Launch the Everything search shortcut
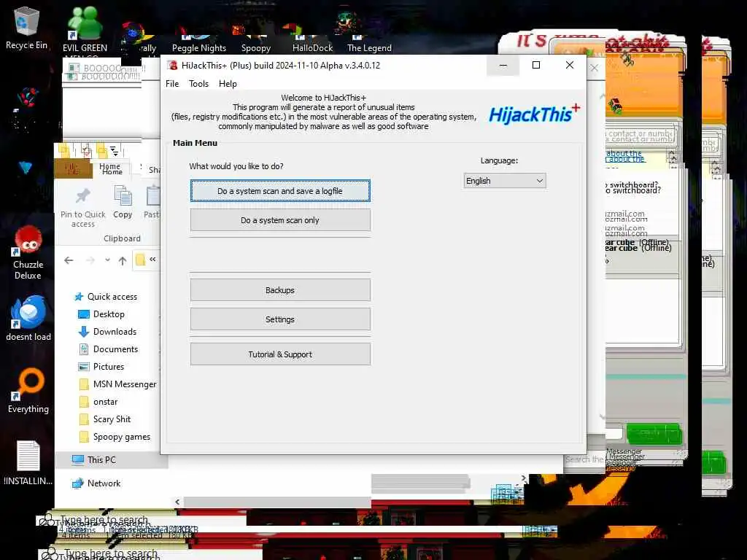Viewport: 747px width, 560px height. [x=28, y=391]
